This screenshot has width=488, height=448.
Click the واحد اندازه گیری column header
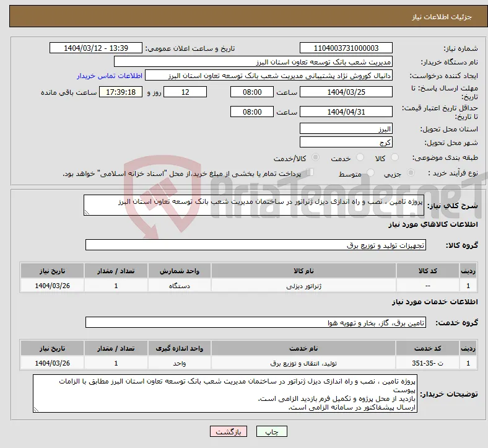point(179,348)
